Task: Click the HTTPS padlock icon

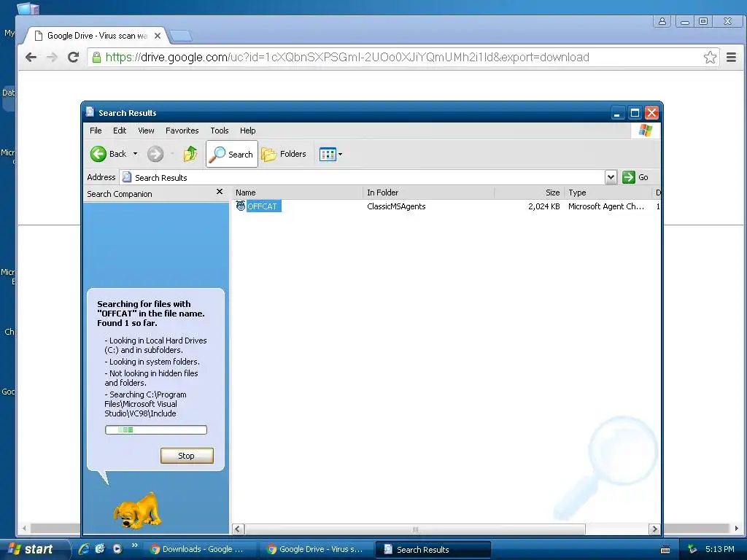Action: click(97, 58)
